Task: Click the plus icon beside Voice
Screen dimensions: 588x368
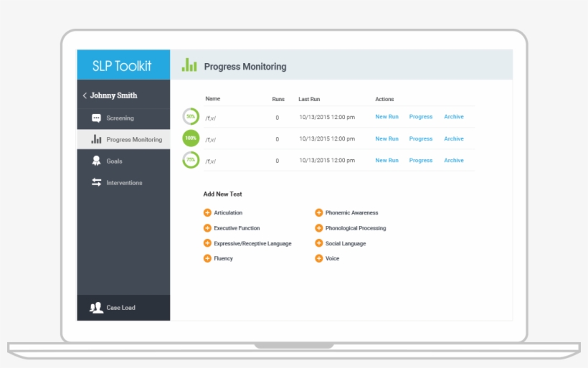Action: pos(319,258)
